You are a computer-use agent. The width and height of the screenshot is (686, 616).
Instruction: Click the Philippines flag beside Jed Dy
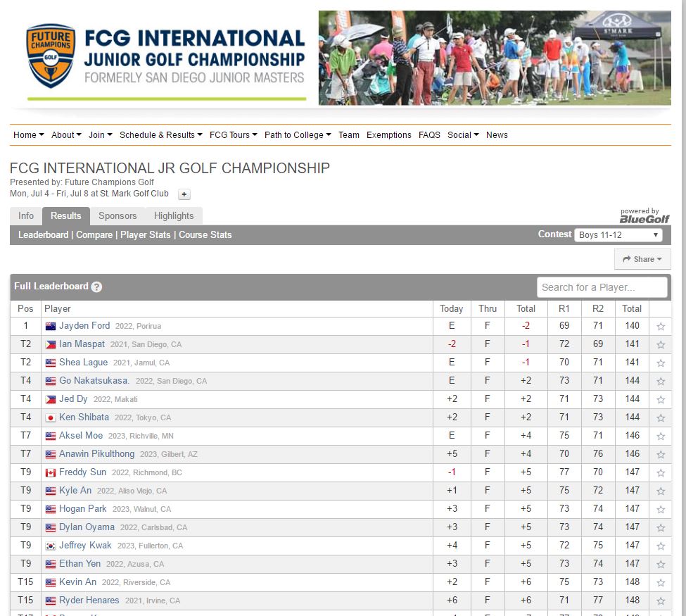[x=51, y=399]
